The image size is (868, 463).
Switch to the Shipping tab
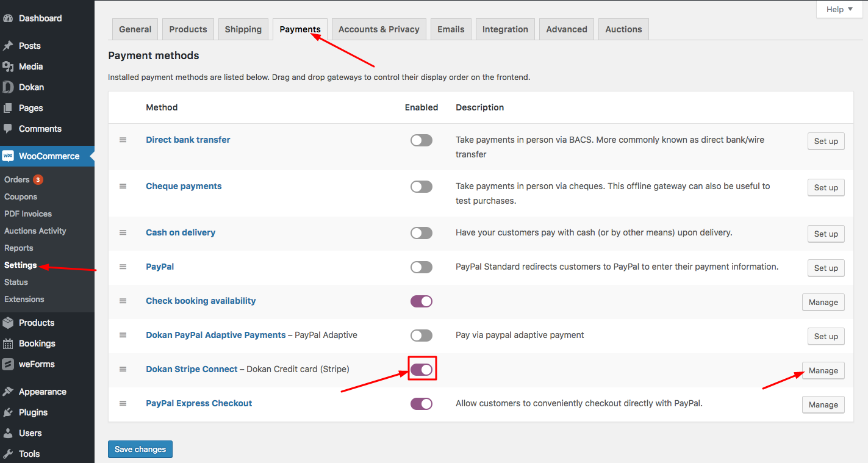[243, 29]
